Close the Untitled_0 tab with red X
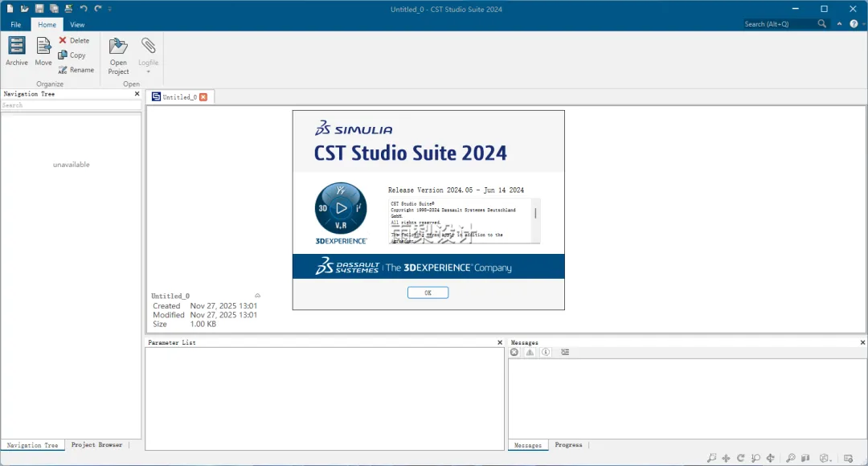Screen dimensions: 868x466 [203, 97]
